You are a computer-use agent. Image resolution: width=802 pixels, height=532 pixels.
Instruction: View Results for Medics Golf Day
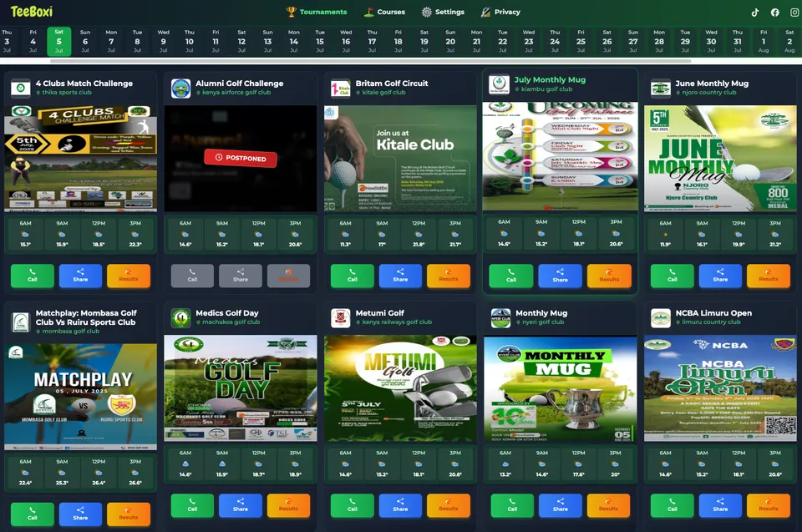pyautogui.click(x=288, y=505)
